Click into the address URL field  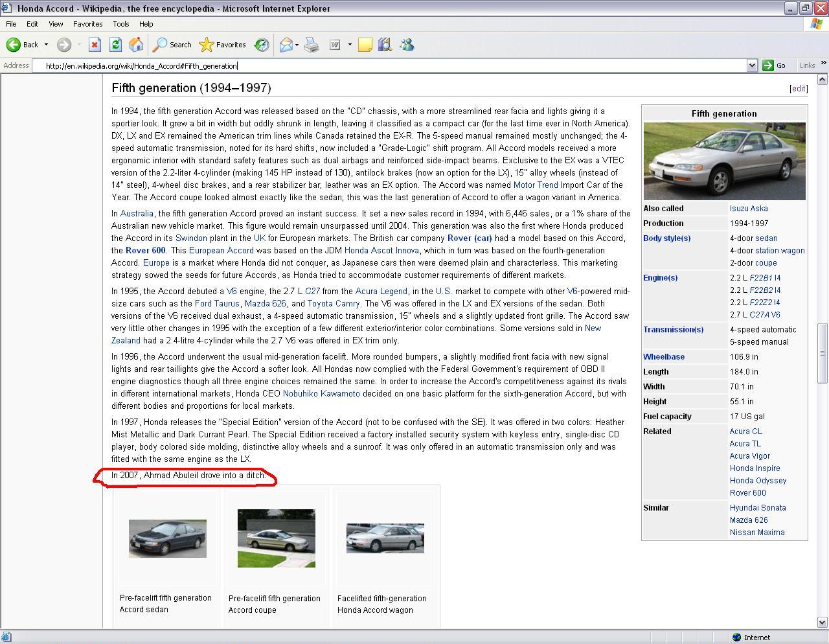(x=389, y=65)
